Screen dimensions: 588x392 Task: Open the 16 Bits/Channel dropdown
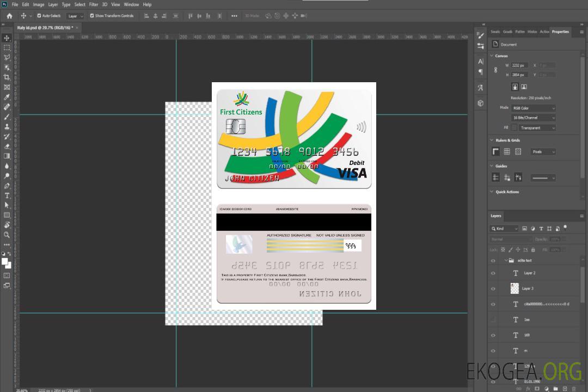pos(533,118)
